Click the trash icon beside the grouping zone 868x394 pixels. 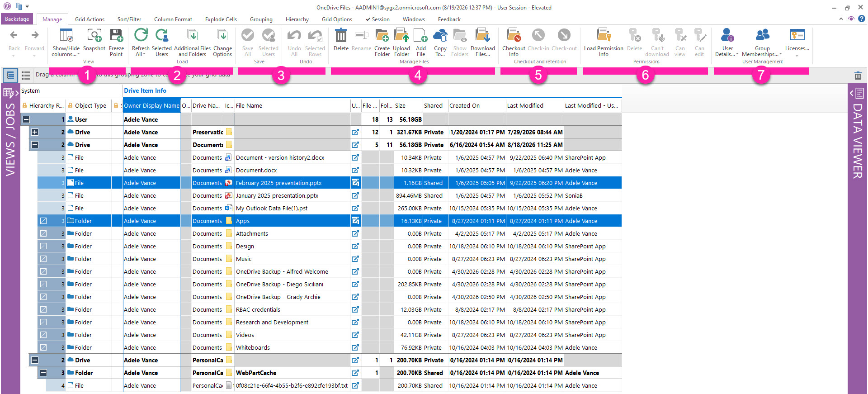coord(858,76)
